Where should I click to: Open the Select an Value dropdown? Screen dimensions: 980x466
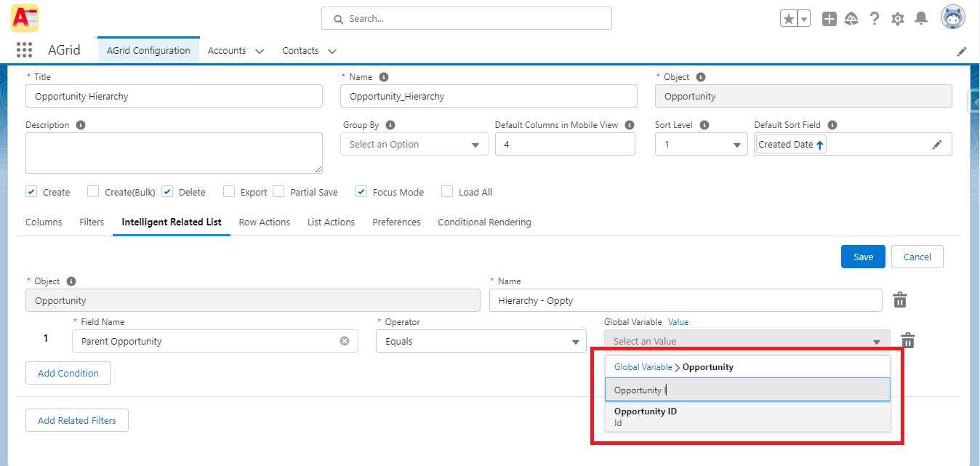[x=747, y=341]
